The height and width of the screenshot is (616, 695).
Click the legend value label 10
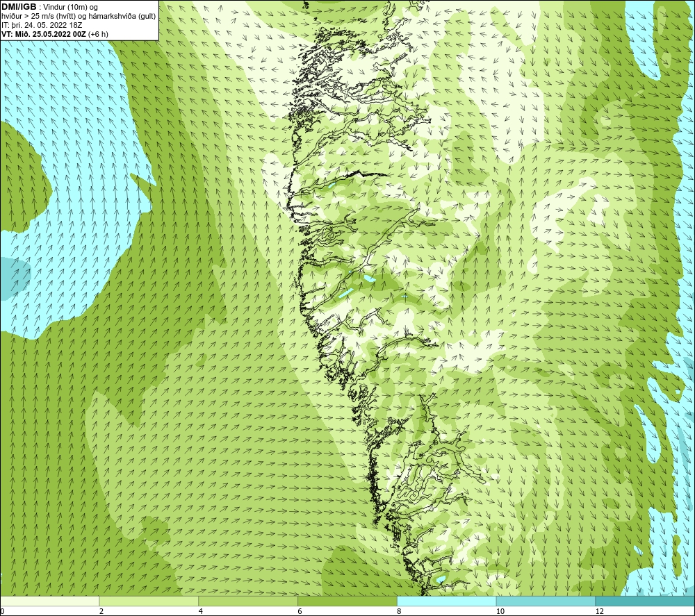pyautogui.click(x=500, y=611)
